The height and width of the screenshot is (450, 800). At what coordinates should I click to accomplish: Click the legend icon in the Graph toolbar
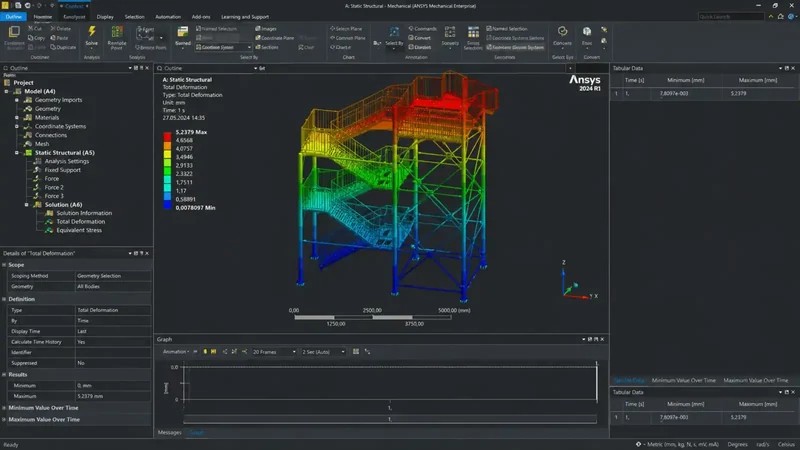(356, 352)
